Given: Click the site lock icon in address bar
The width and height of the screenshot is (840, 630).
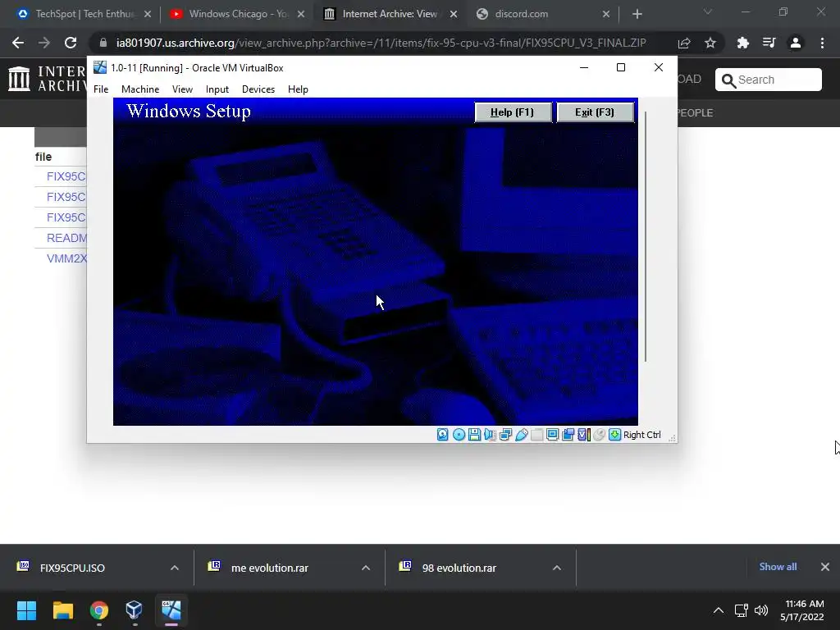Looking at the screenshot, I should (103, 43).
